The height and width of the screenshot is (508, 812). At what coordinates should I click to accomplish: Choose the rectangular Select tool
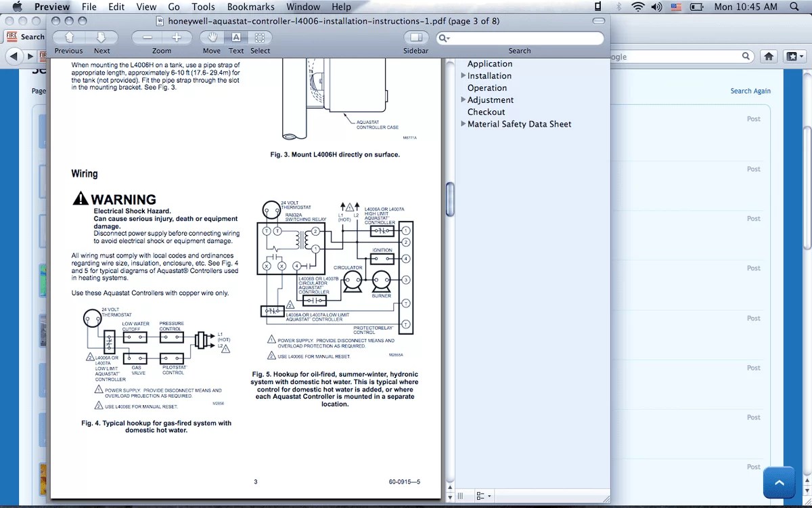click(x=260, y=38)
